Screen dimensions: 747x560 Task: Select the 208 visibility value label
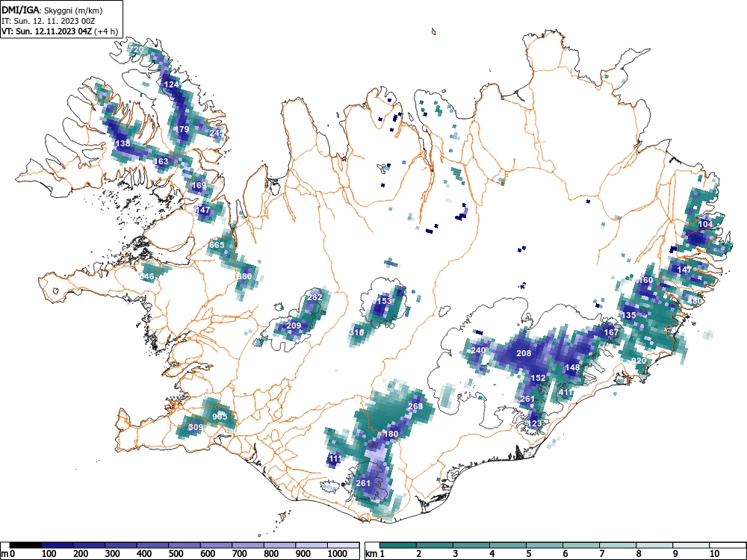click(x=524, y=353)
